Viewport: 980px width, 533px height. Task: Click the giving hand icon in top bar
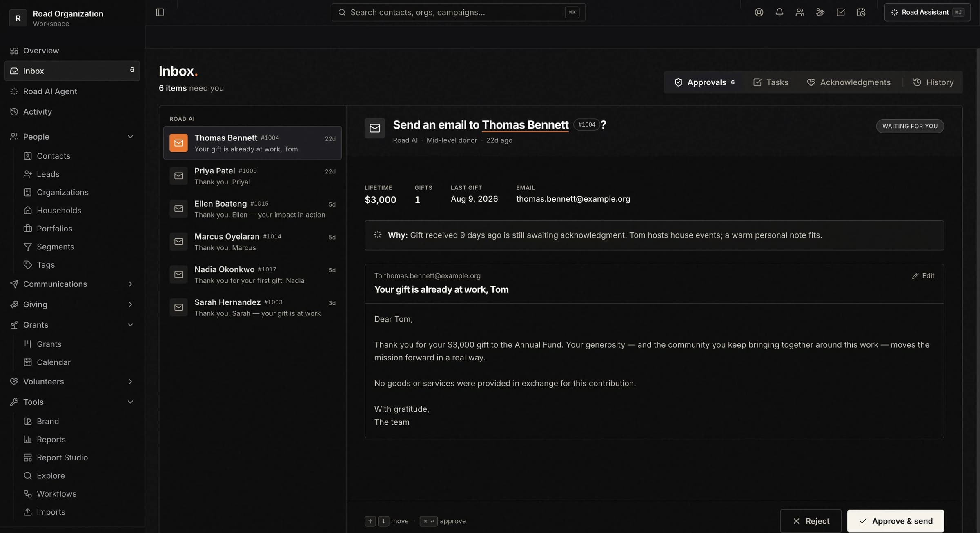coord(820,12)
